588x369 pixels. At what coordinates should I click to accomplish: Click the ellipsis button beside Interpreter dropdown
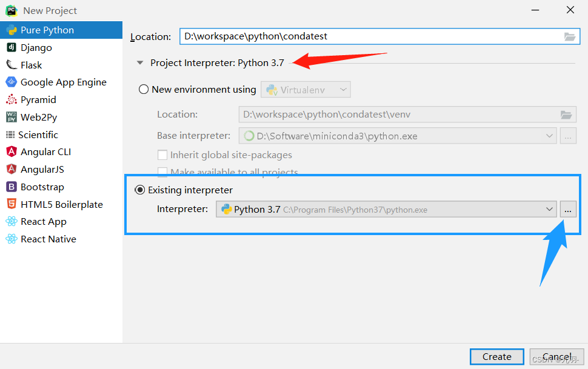click(x=568, y=209)
